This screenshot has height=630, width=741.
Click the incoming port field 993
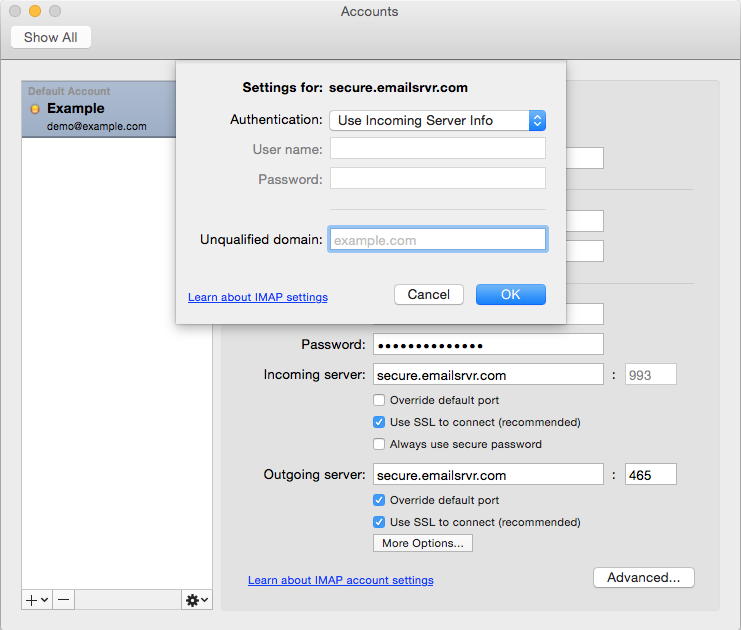pos(651,374)
